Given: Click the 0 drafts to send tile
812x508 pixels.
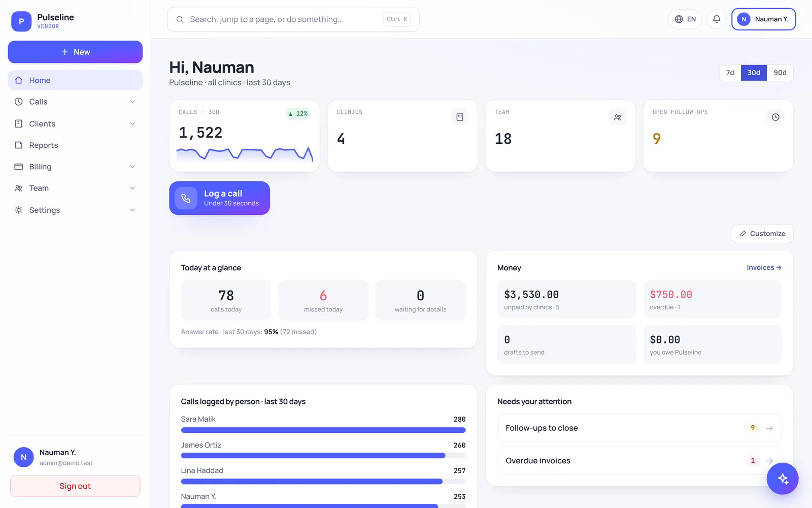Looking at the screenshot, I should tap(567, 344).
